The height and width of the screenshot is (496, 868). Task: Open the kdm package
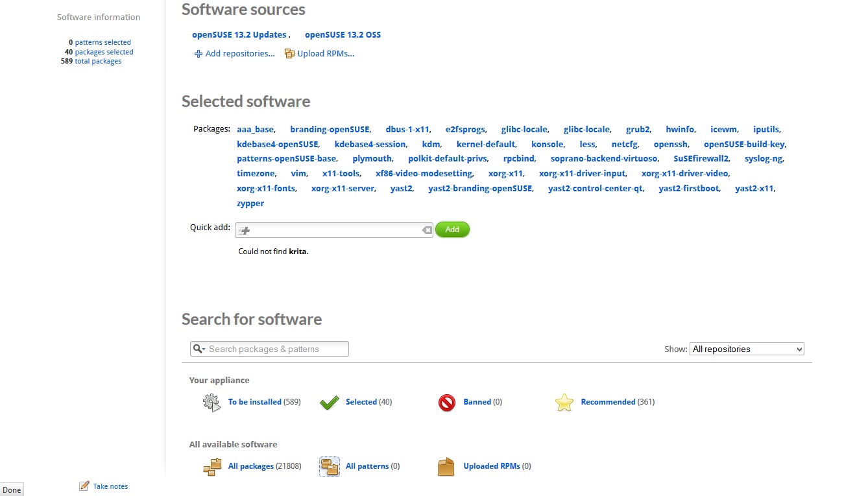431,145
